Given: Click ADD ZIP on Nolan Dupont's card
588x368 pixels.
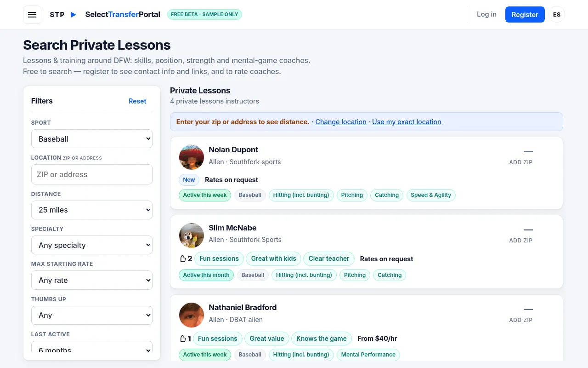Looking at the screenshot, I should 521,162.
